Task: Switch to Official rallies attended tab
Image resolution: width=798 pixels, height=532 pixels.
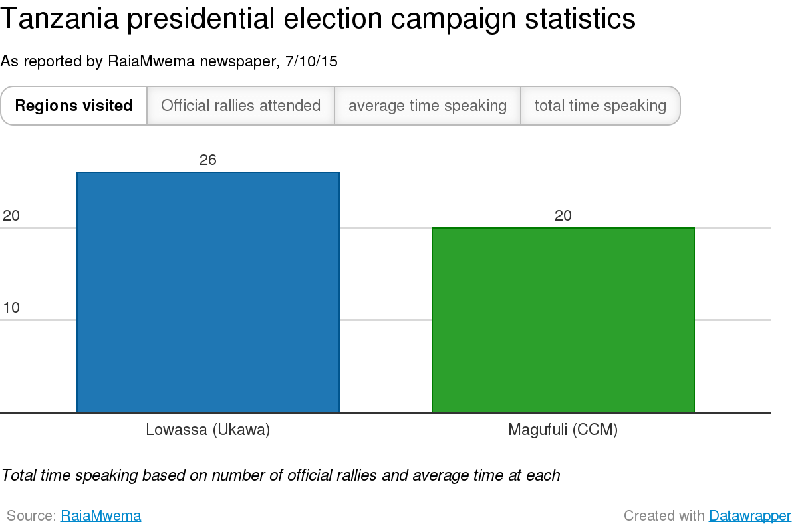Action: pyautogui.click(x=241, y=106)
